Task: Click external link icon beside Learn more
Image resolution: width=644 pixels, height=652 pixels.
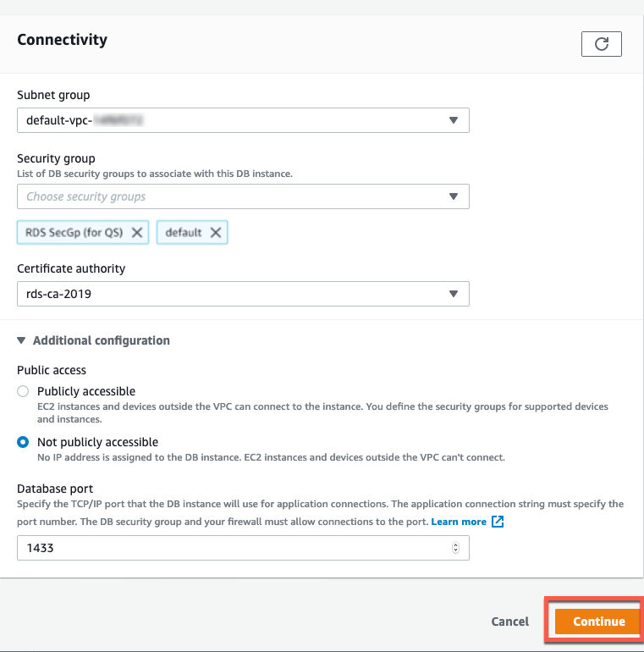Action: click(x=498, y=522)
